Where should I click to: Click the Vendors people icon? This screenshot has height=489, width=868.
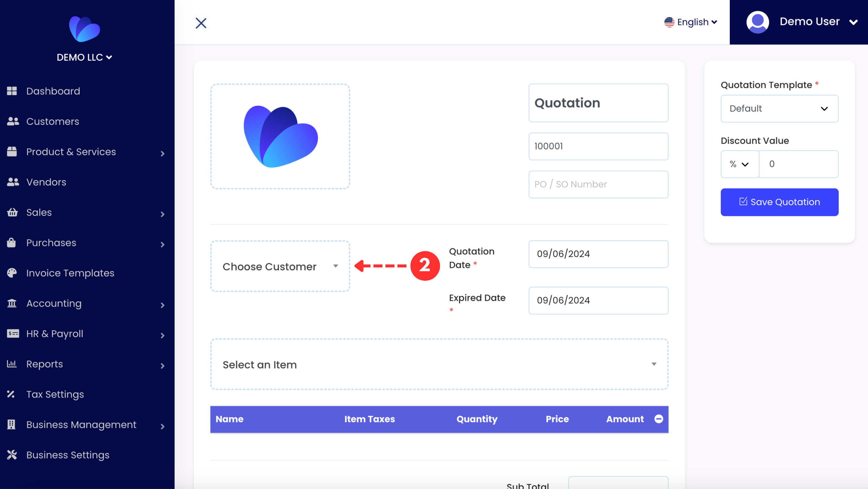pyautogui.click(x=13, y=182)
